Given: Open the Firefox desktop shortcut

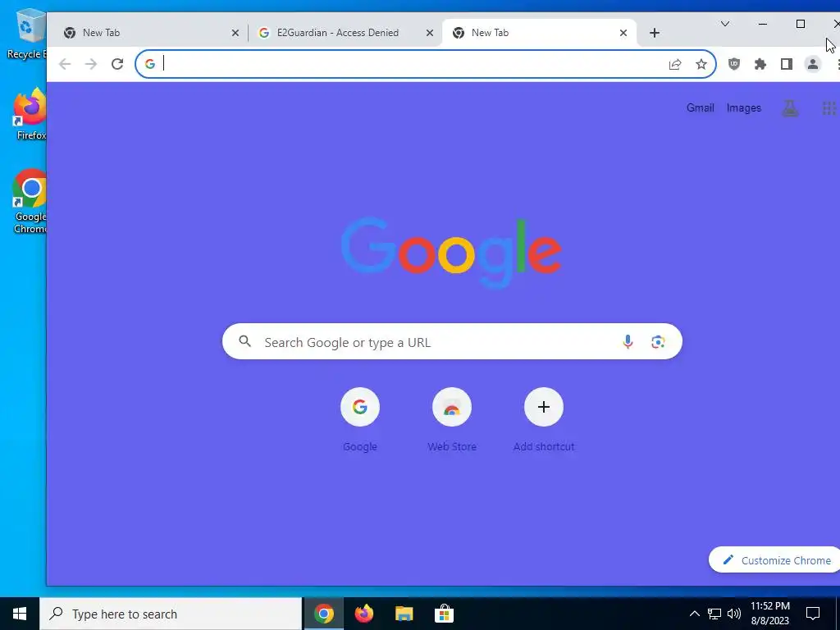Looking at the screenshot, I should pyautogui.click(x=30, y=115).
